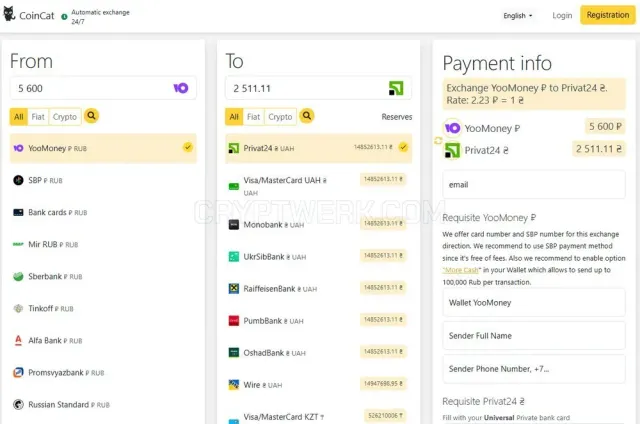This screenshot has width=640, height=424.
Task: Click the Sender Full Name field
Action: [x=534, y=336]
